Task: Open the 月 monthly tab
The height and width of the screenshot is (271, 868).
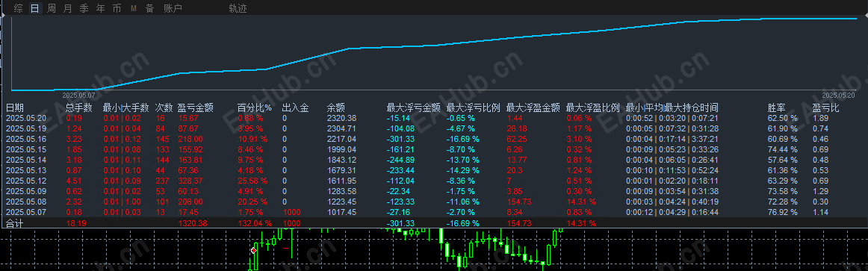Action: coord(67,8)
